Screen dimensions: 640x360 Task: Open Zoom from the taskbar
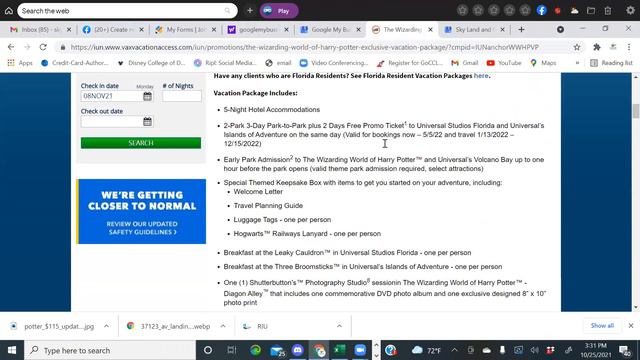[x=360, y=350]
